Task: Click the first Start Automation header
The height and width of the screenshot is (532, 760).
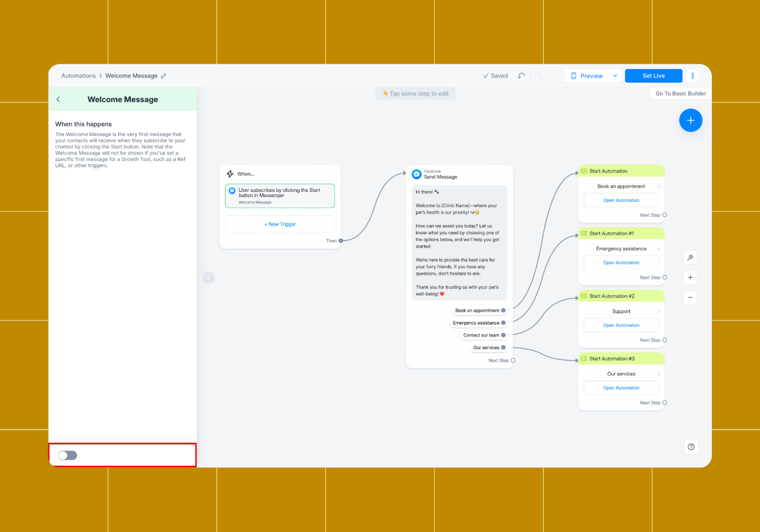Action: [621, 171]
